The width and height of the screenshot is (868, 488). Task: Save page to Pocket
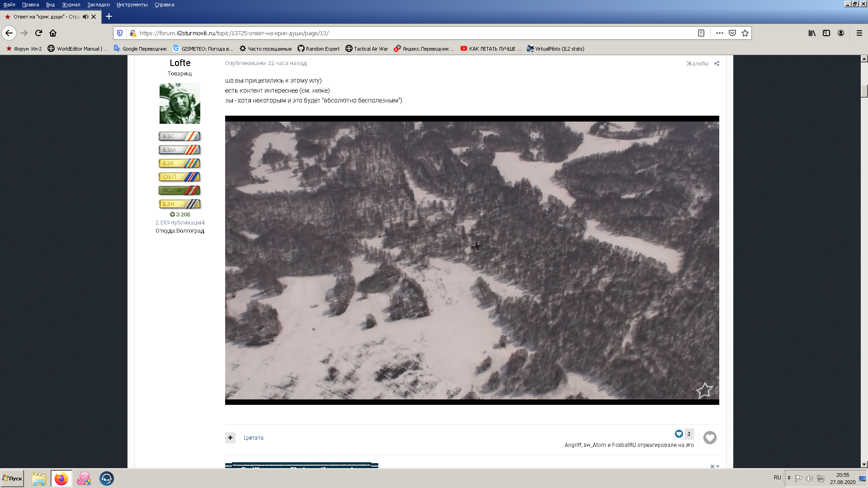coord(732,33)
